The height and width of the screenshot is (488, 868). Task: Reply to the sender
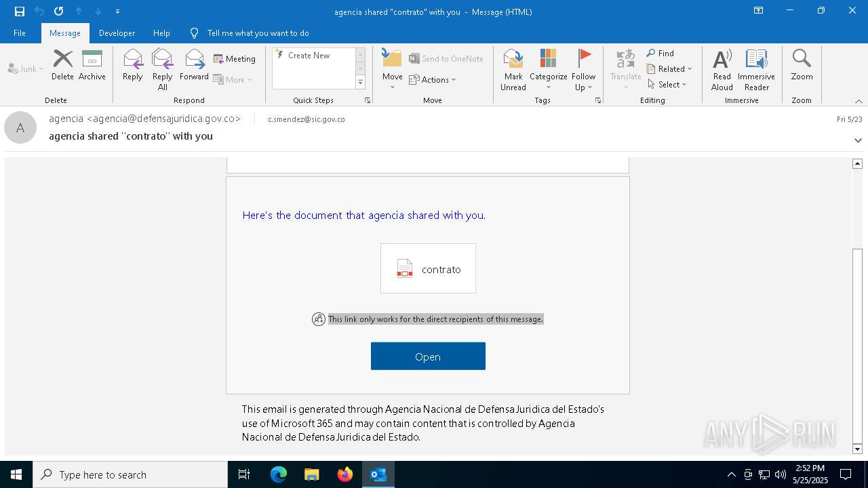click(133, 66)
